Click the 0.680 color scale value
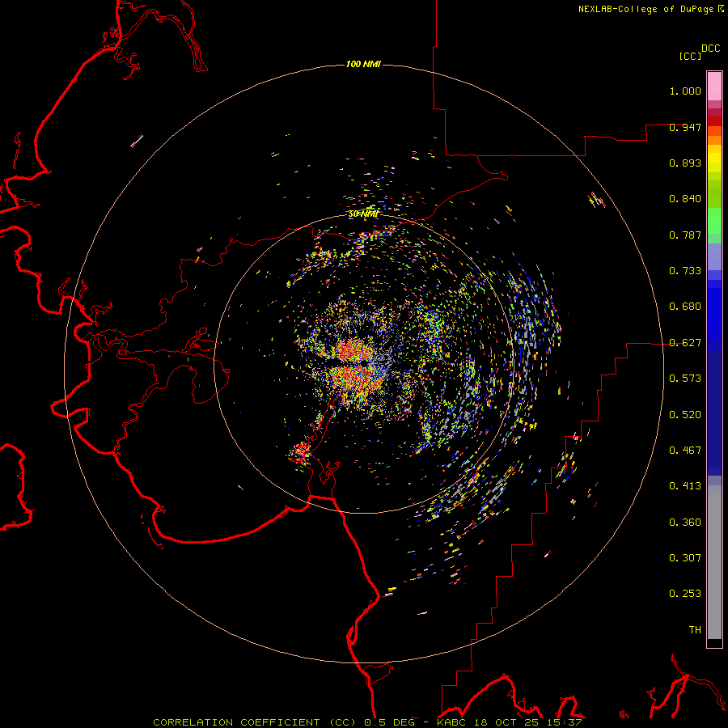 click(x=685, y=307)
